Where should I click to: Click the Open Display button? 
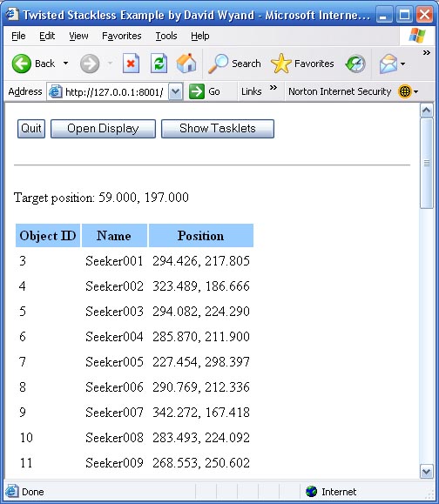click(103, 129)
